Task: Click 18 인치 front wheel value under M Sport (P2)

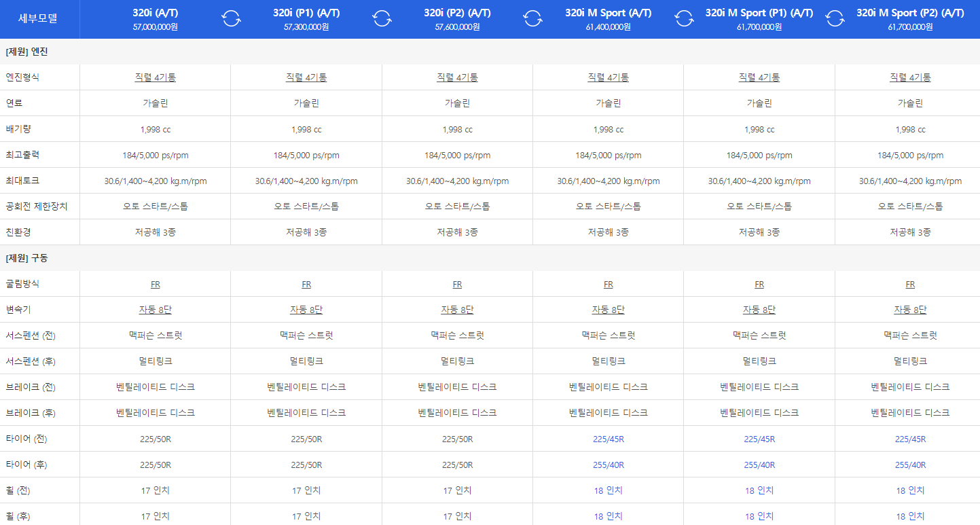Action: (x=910, y=490)
